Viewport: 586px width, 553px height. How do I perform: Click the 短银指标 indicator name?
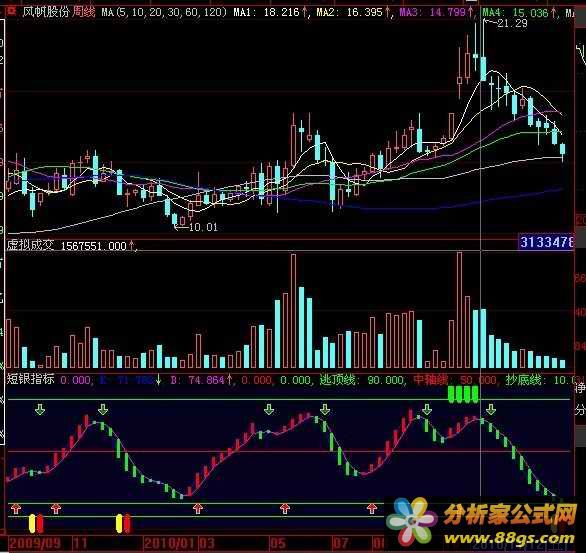[x=30, y=380]
